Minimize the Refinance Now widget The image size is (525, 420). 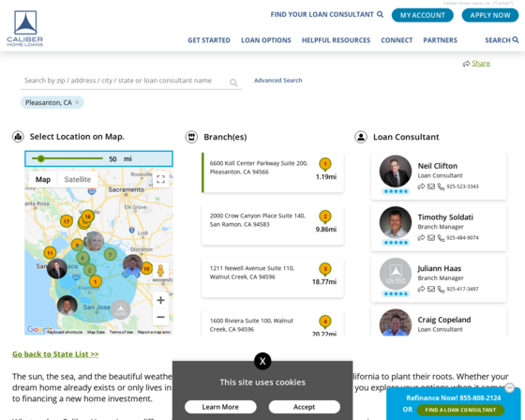[510, 388]
